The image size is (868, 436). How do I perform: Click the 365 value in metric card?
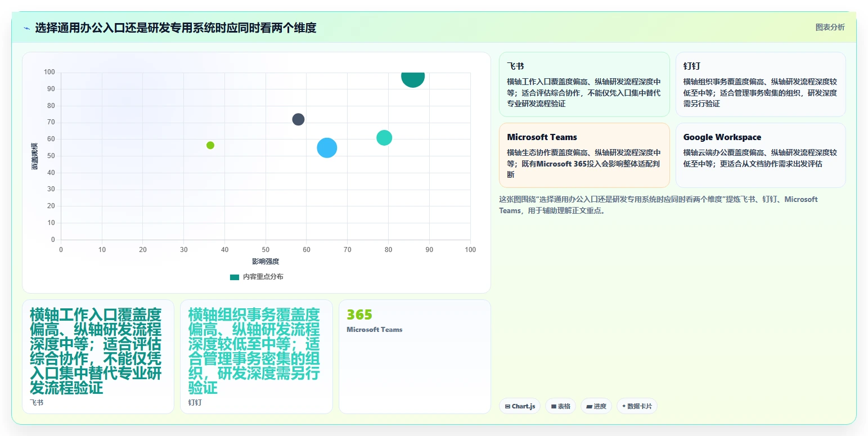(x=359, y=315)
